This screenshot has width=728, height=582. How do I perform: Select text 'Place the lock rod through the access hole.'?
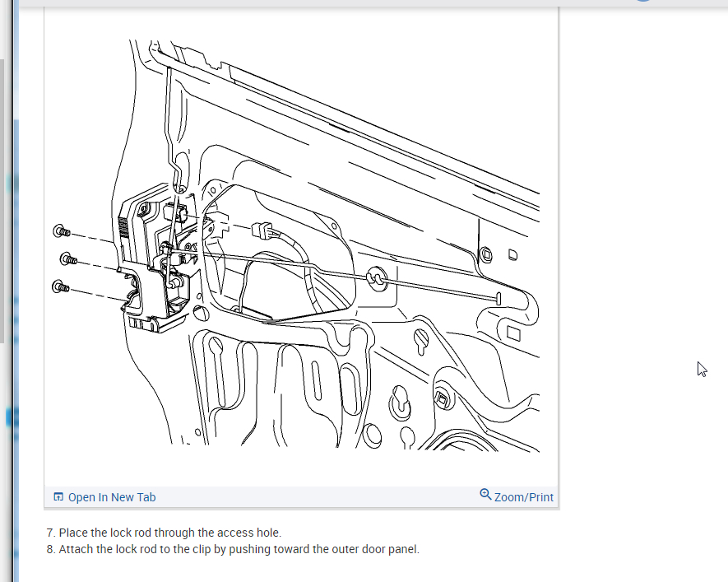tap(170, 533)
